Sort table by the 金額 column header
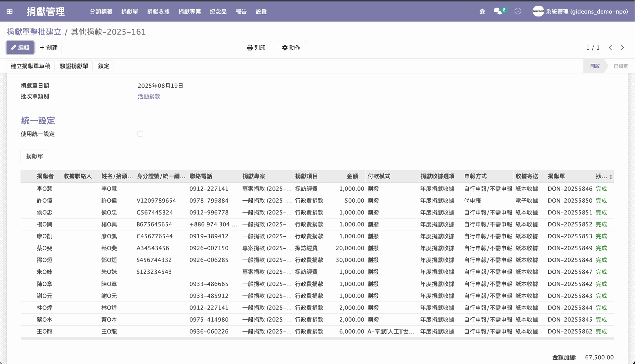Image resolution: width=635 pixels, height=364 pixels. tap(352, 176)
